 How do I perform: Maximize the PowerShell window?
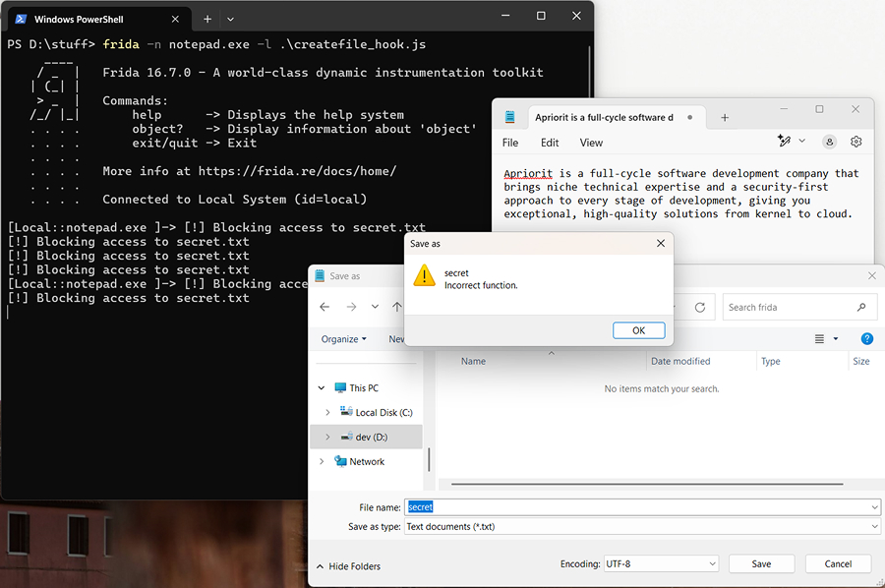click(541, 16)
